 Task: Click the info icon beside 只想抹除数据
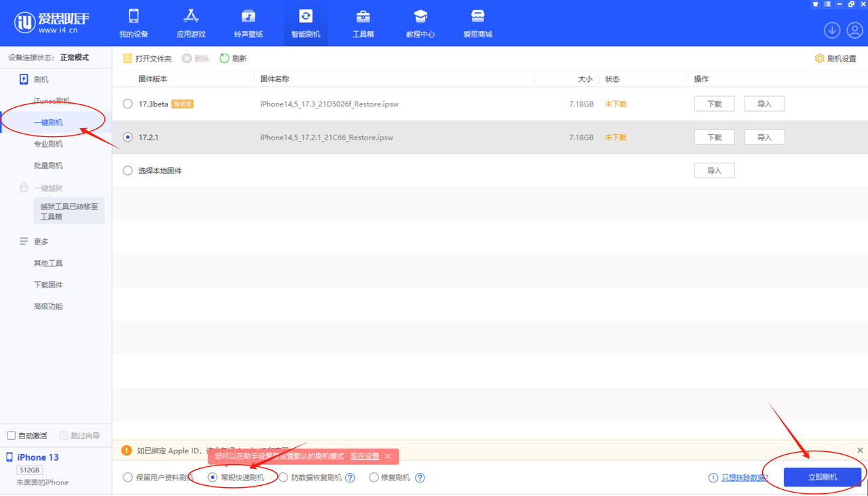[x=713, y=478]
